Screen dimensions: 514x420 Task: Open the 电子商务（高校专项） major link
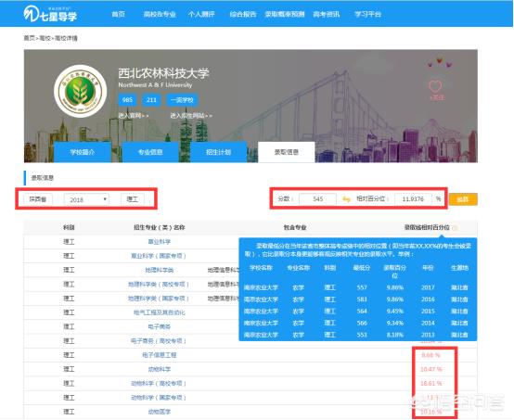click(x=159, y=340)
